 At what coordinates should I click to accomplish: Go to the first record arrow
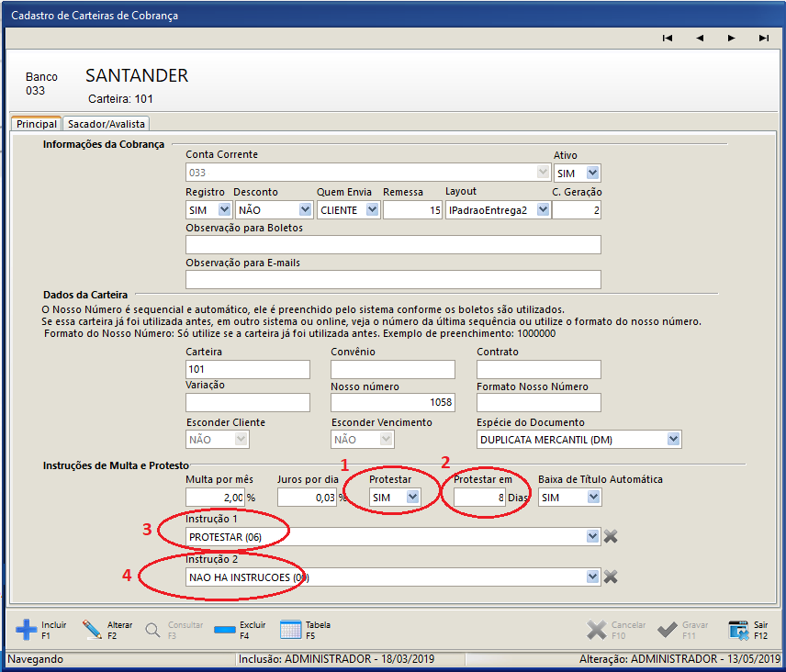668,38
